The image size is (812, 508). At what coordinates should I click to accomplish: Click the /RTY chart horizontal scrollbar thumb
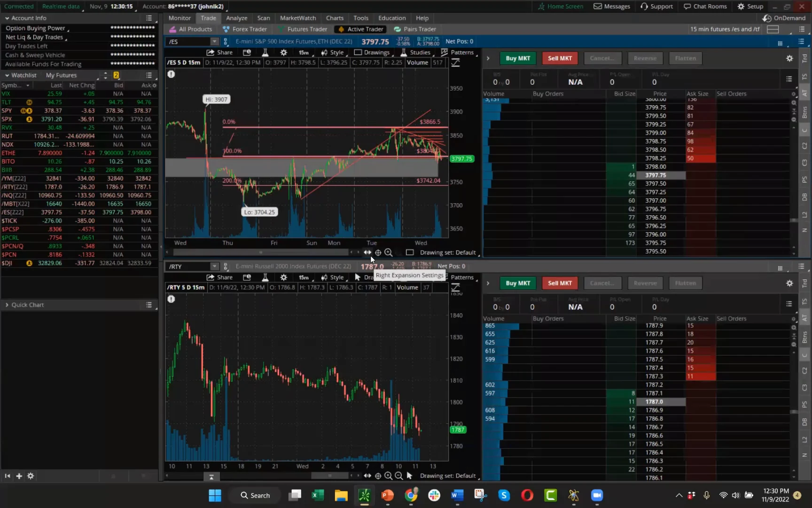(x=330, y=476)
